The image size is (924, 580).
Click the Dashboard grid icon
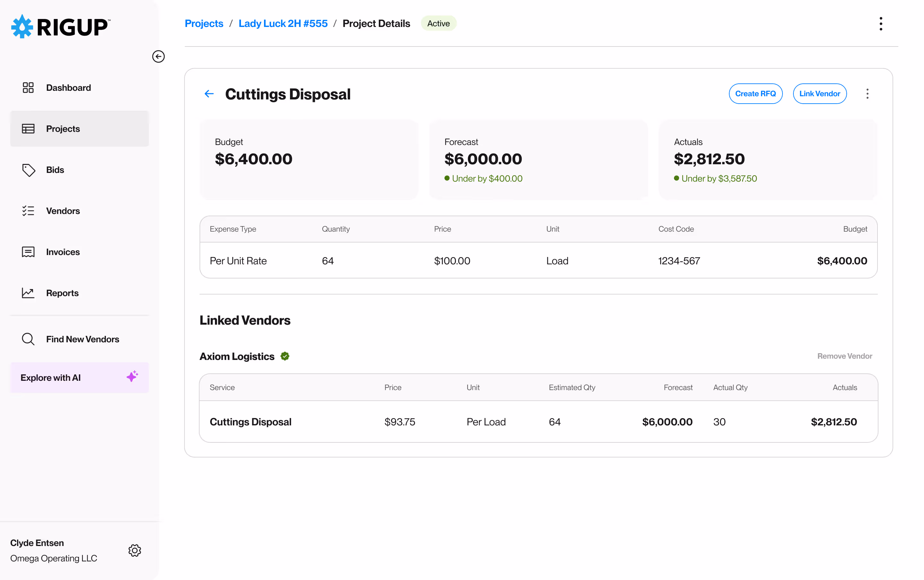click(28, 88)
